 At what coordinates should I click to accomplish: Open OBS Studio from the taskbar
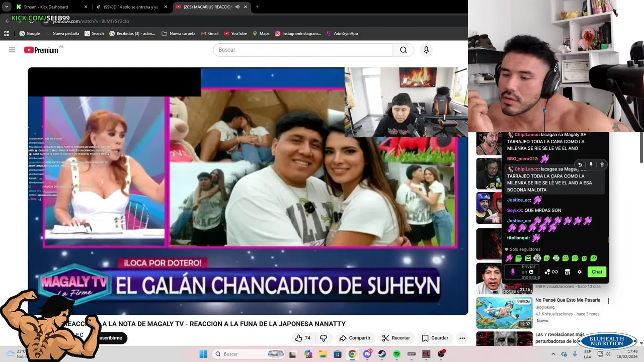tap(441, 354)
